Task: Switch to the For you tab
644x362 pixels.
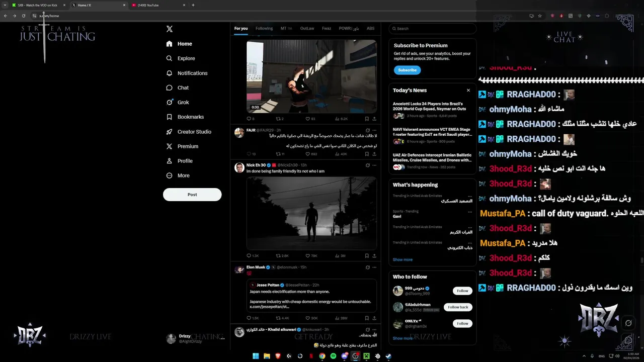Action: click(241, 29)
